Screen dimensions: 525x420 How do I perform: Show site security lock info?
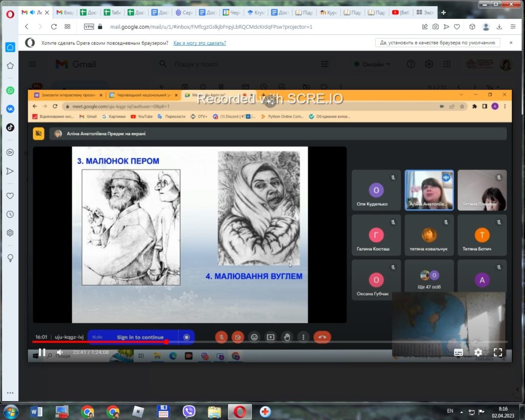pos(100,27)
